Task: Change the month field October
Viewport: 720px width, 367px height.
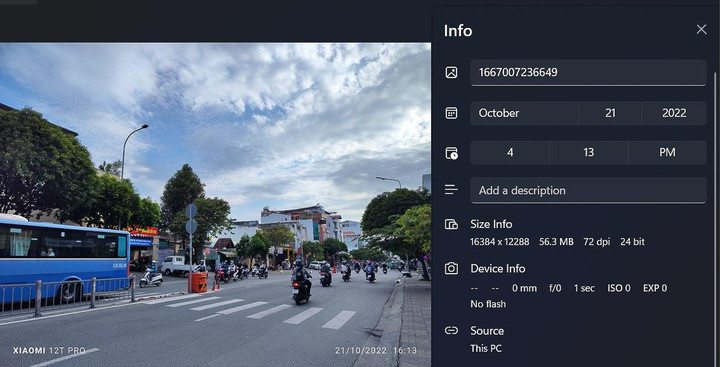Action: click(x=524, y=113)
